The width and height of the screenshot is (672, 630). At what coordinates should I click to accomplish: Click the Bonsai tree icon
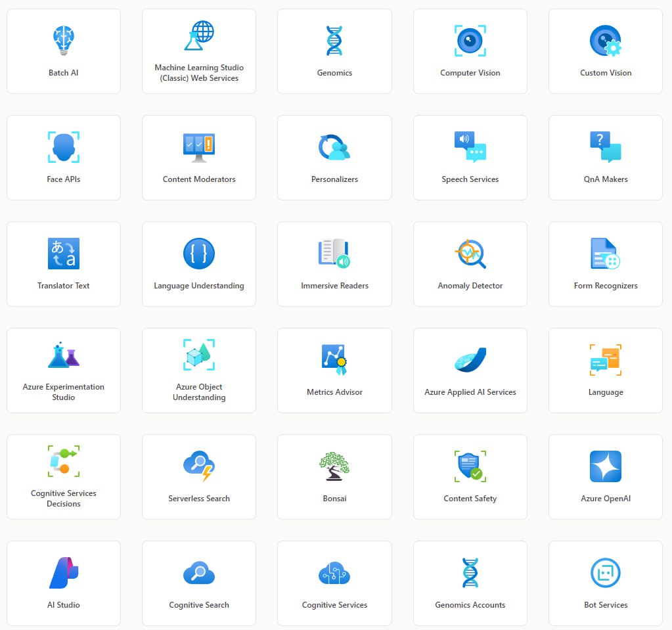coord(334,466)
